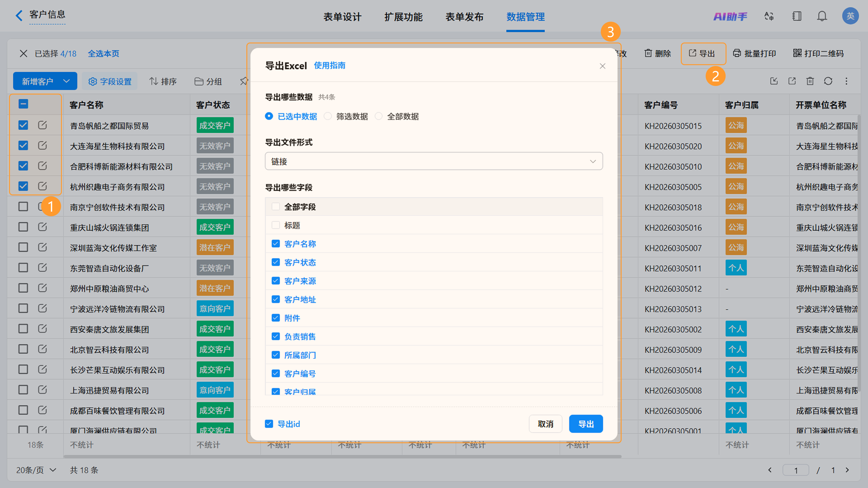Open the 分组 grouping options
The width and height of the screenshot is (868, 488).
pyautogui.click(x=208, y=81)
